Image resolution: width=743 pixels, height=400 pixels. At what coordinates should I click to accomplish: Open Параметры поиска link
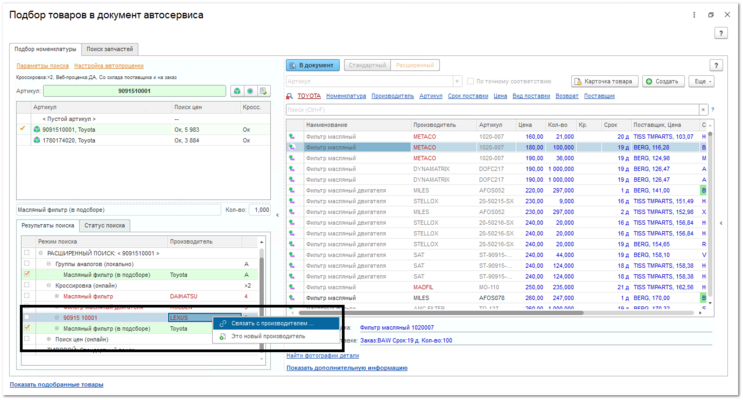[x=43, y=66]
